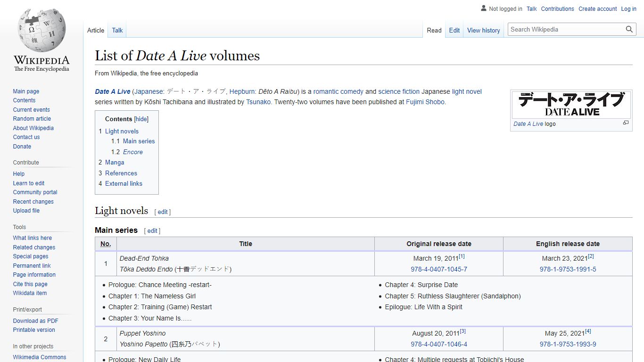Open Page information
Image resolution: width=644 pixels, height=362 pixels.
(x=34, y=275)
